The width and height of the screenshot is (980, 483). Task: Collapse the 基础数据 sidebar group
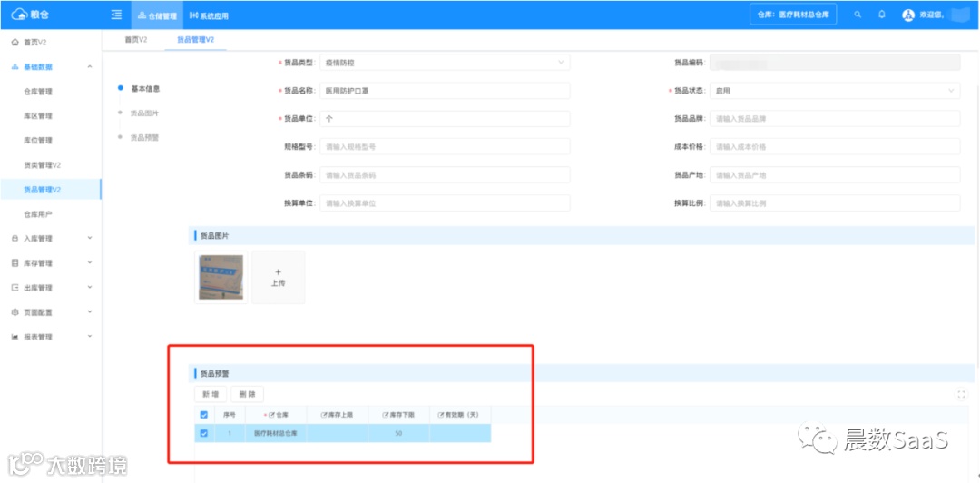(x=90, y=67)
